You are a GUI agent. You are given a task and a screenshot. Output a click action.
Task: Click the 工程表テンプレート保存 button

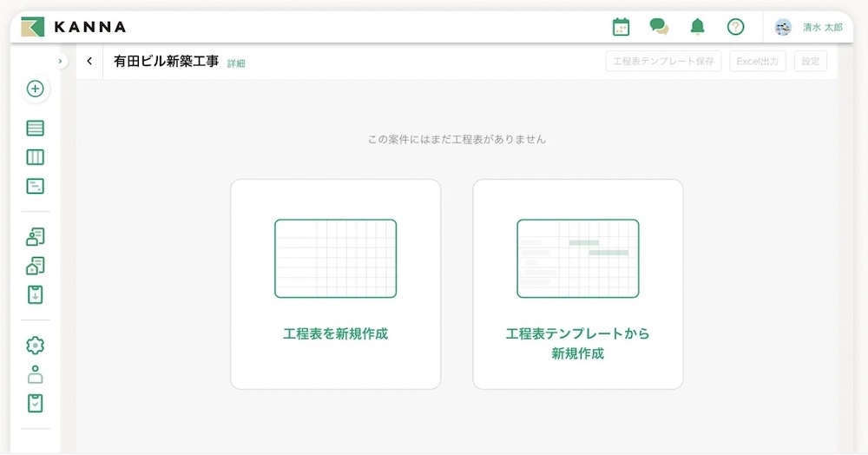pos(663,62)
